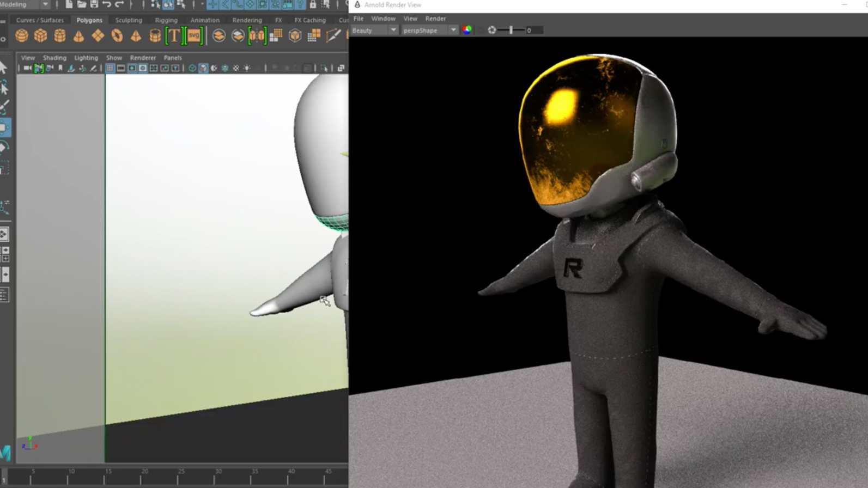Viewport: 868px width, 488px height.
Task: Create a polygon pyramid from the shelf
Action: (x=136, y=36)
